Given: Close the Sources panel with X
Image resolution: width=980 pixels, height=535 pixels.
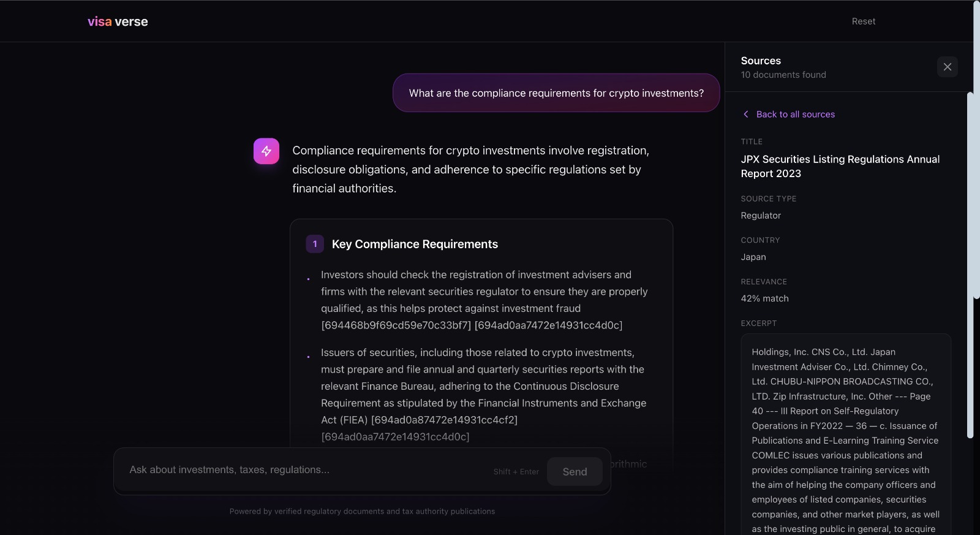Looking at the screenshot, I should point(947,67).
